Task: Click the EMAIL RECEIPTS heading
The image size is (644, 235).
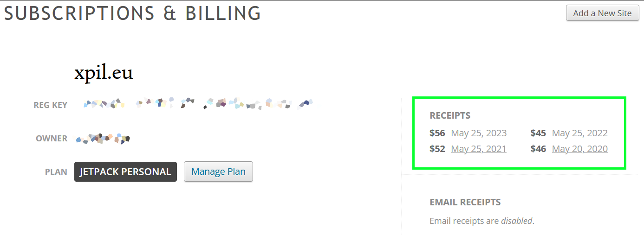Action: tap(465, 202)
